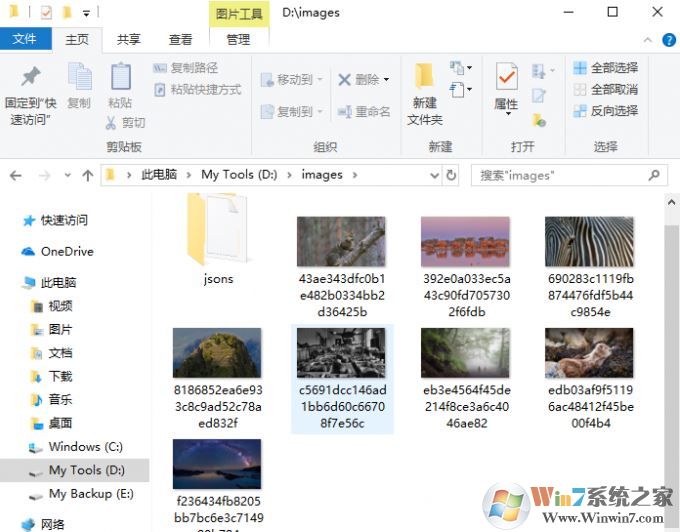The image size is (680, 532).
Task: Click the Pin to Quick Access icon
Action: (31, 77)
